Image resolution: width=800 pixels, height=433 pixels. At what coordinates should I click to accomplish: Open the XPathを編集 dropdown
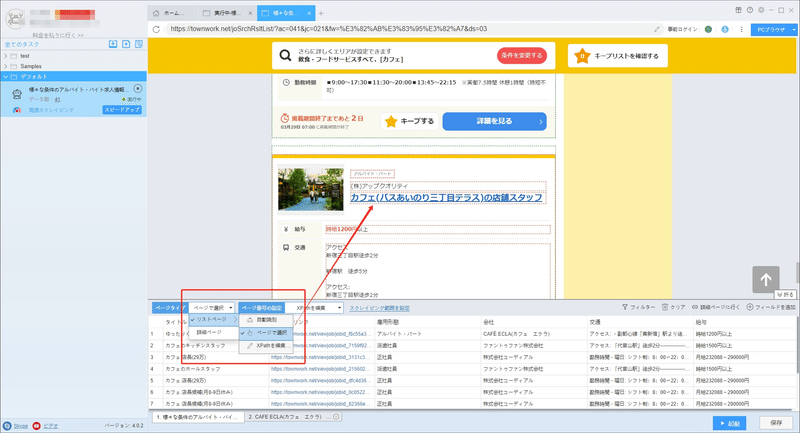coord(314,308)
